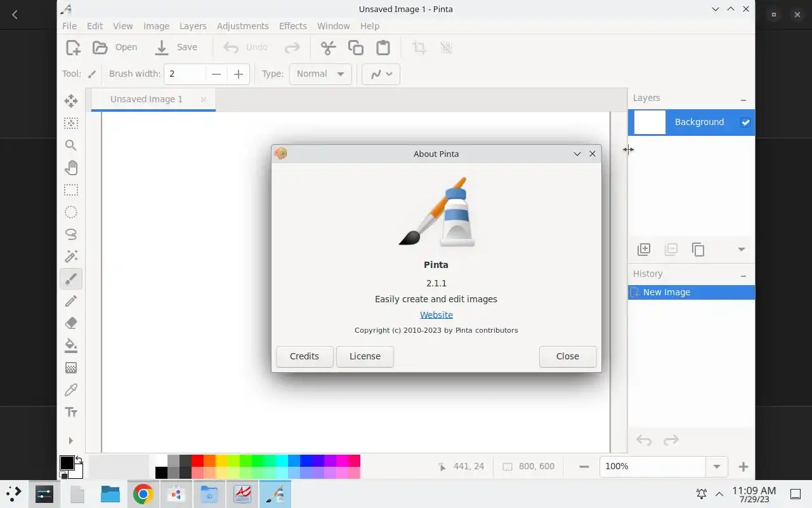Open the File menu

click(x=69, y=26)
